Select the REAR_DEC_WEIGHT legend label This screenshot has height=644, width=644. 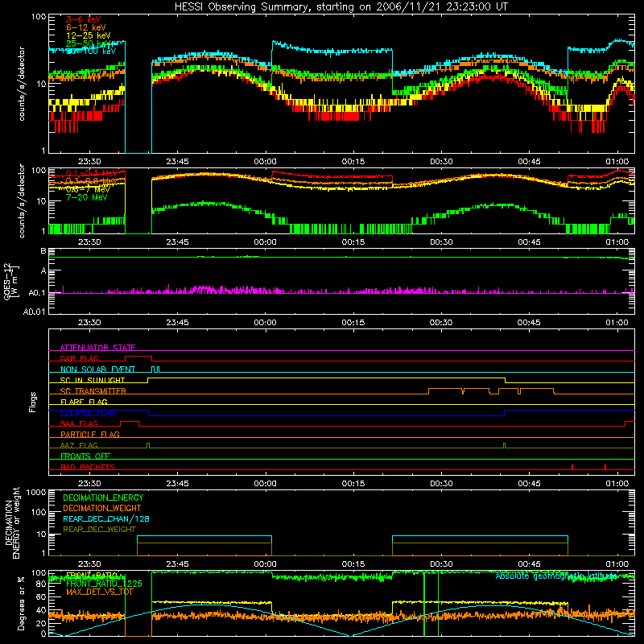coord(99,530)
